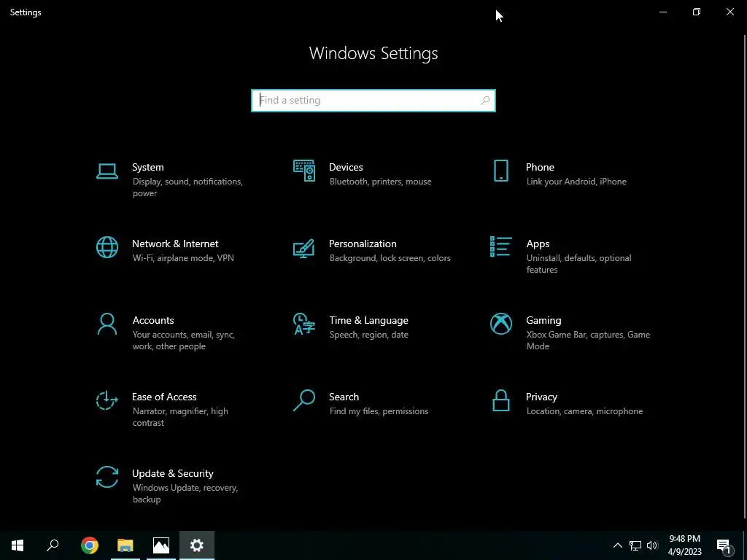Go to Devices settings title

[346, 167]
